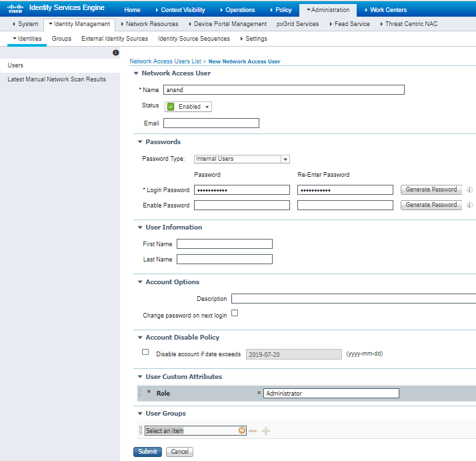
Task: Open the Administration menu
Action: pyautogui.click(x=328, y=10)
